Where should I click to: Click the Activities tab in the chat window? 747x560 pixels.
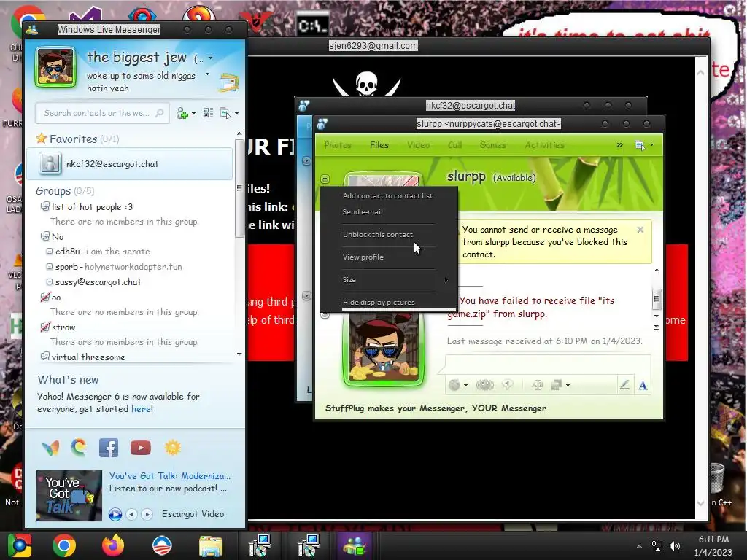click(x=544, y=145)
